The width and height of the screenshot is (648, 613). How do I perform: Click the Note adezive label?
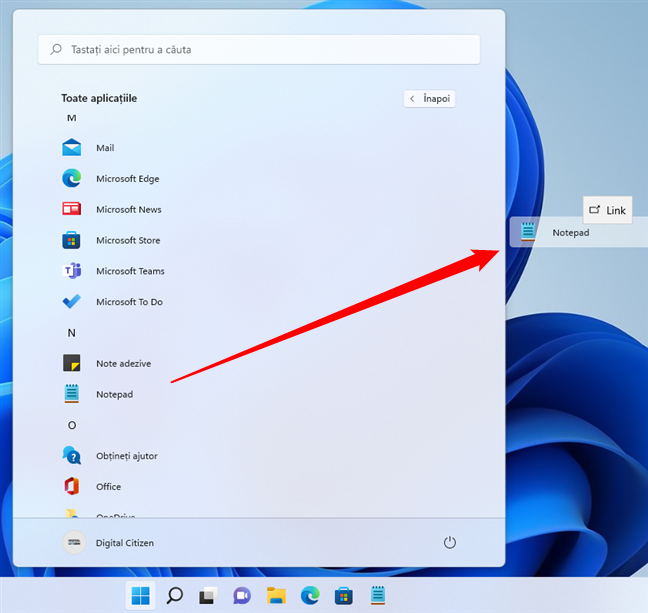click(124, 363)
